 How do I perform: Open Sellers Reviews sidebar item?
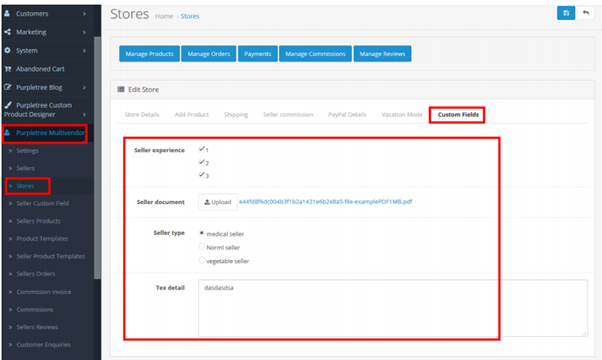point(37,327)
